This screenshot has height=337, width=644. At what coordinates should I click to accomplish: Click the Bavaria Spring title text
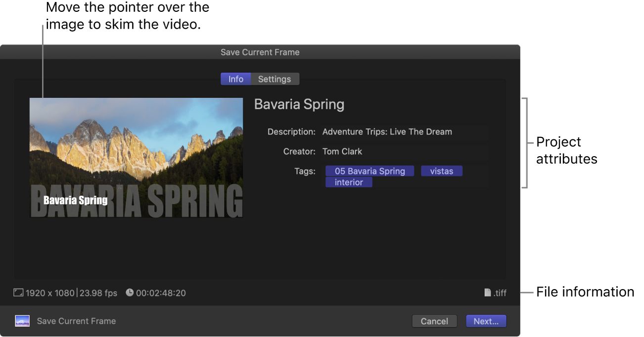[x=299, y=104]
